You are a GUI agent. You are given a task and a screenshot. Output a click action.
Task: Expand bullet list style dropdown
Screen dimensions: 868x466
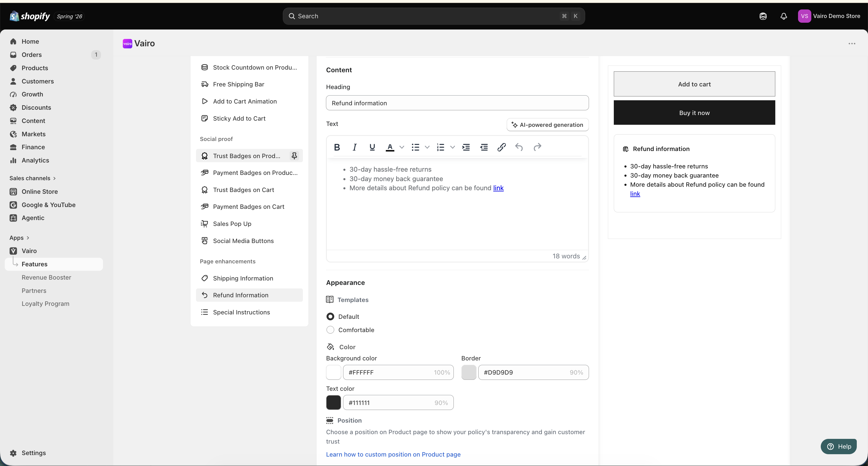[427, 147]
